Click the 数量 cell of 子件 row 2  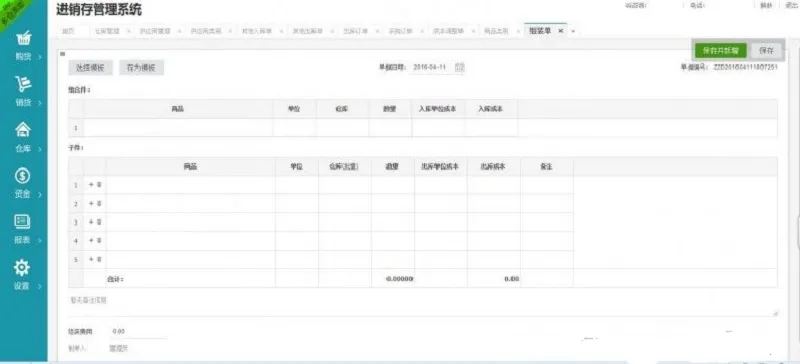(393, 204)
